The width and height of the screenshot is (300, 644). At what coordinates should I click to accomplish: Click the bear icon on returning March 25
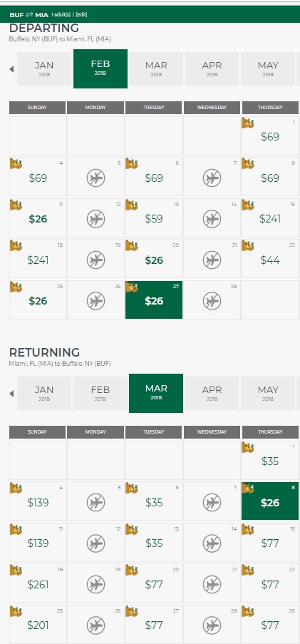tap(16, 611)
